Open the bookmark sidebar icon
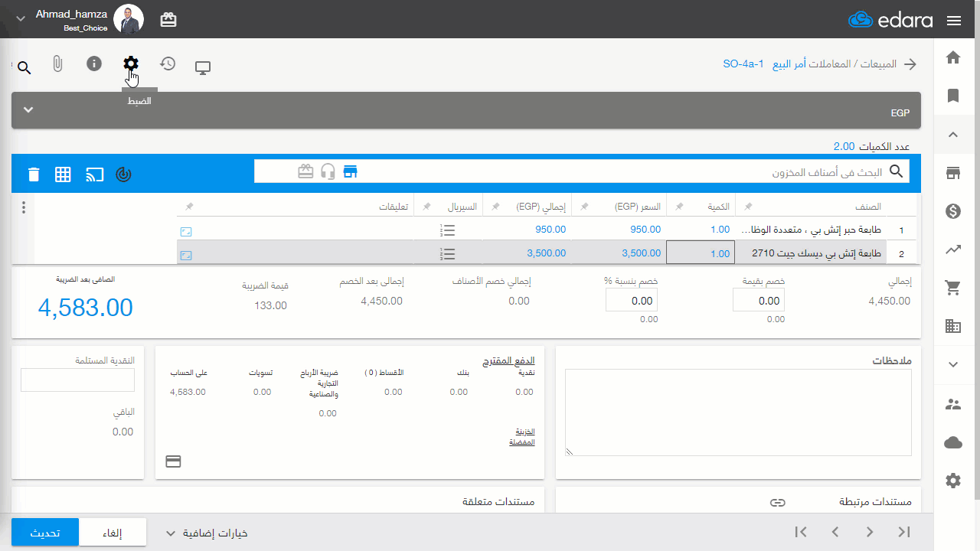This screenshot has width=980, height=551. coord(953,96)
